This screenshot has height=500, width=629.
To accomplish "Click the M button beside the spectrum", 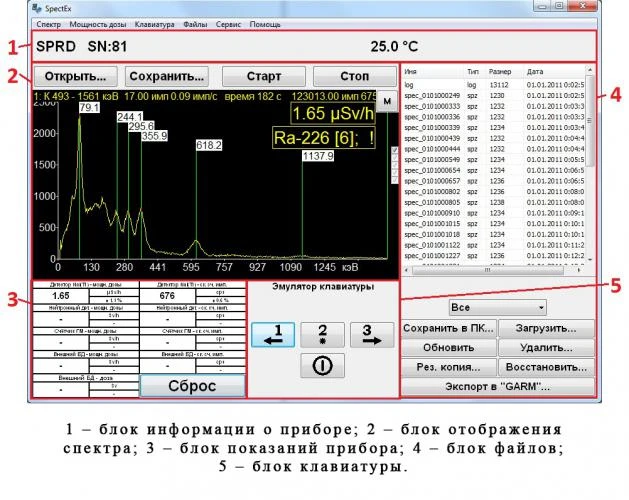I will (387, 101).
